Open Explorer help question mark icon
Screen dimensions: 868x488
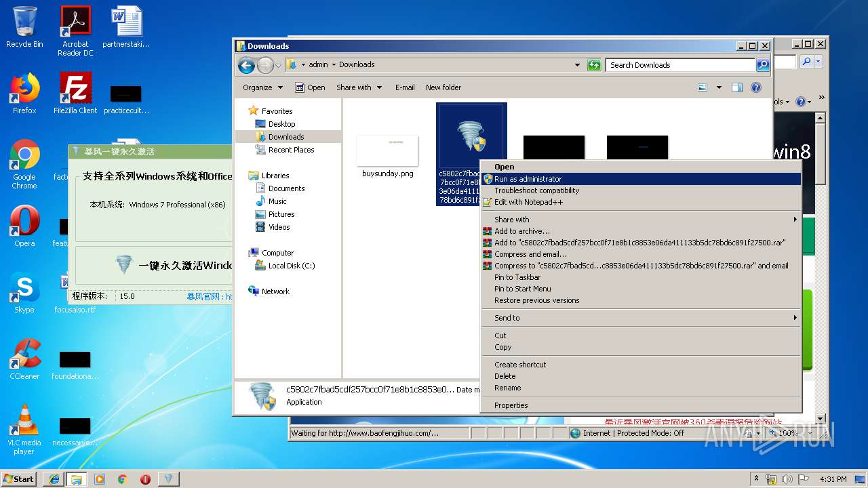756,87
